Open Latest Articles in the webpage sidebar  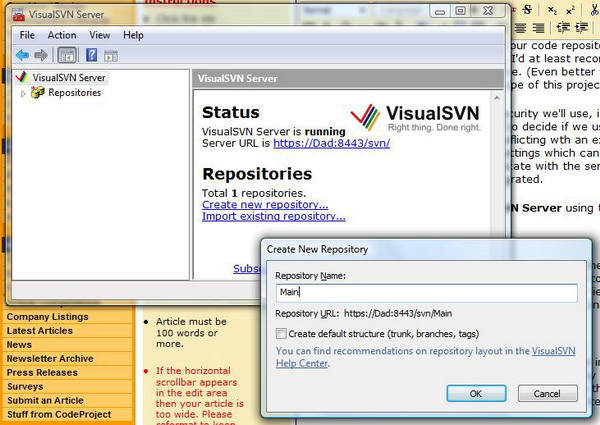[39, 331]
